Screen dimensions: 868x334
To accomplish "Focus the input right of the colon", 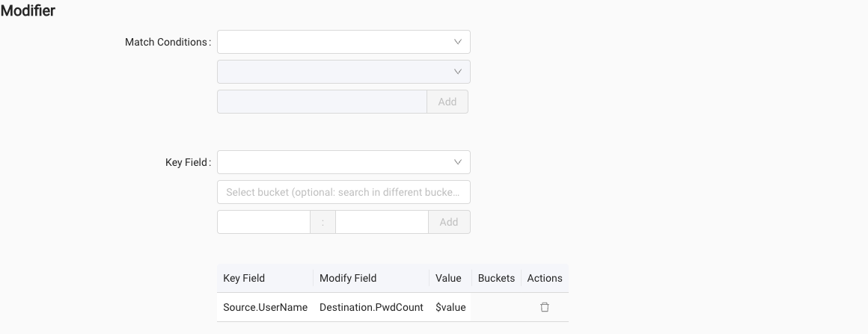I will pos(382,222).
